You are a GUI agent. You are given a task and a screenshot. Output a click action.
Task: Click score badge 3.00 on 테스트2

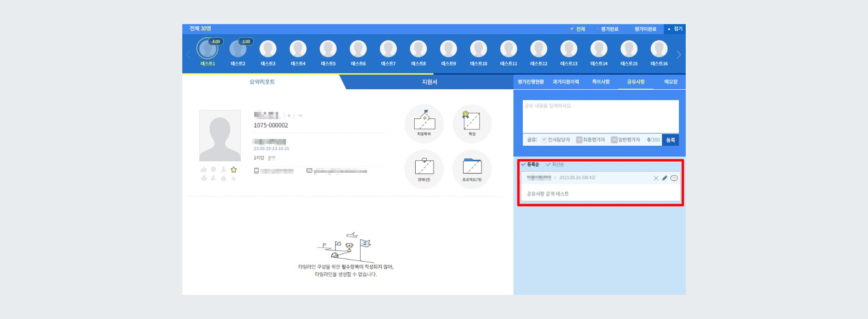[x=246, y=42]
